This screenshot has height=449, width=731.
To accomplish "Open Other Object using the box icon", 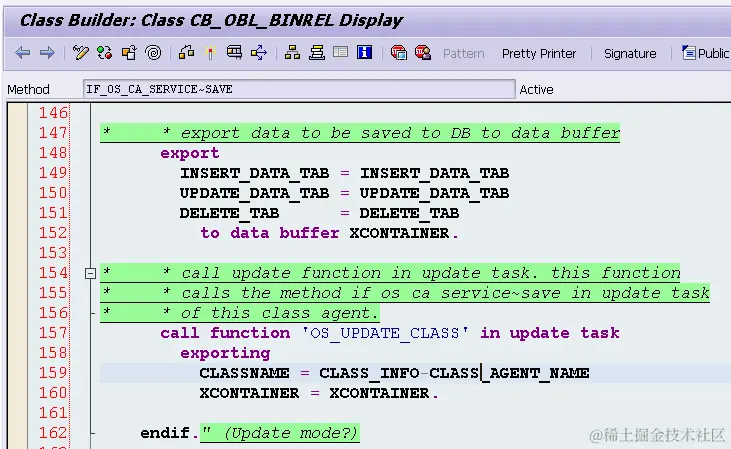I will click(x=129, y=53).
